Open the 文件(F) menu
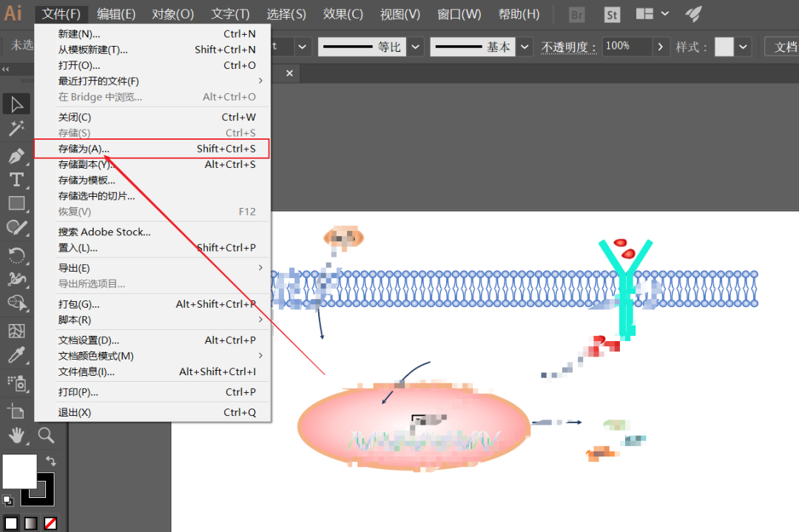The width and height of the screenshot is (799, 532). coord(61,14)
